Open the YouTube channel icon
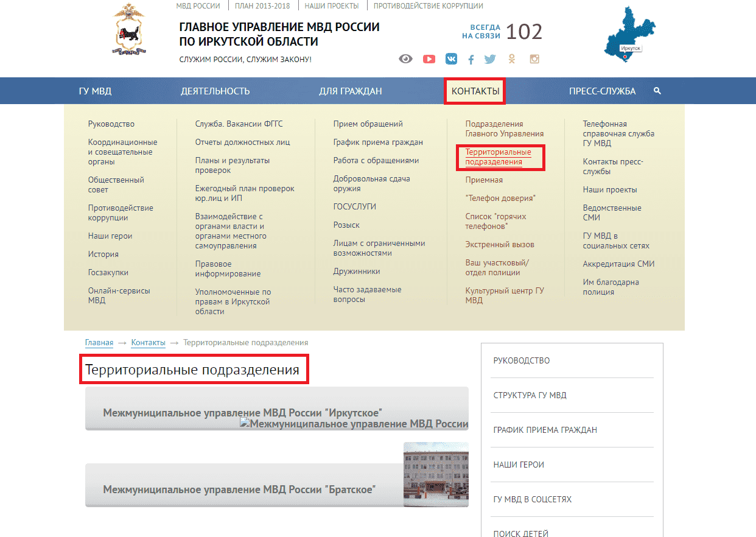 pos(429,59)
